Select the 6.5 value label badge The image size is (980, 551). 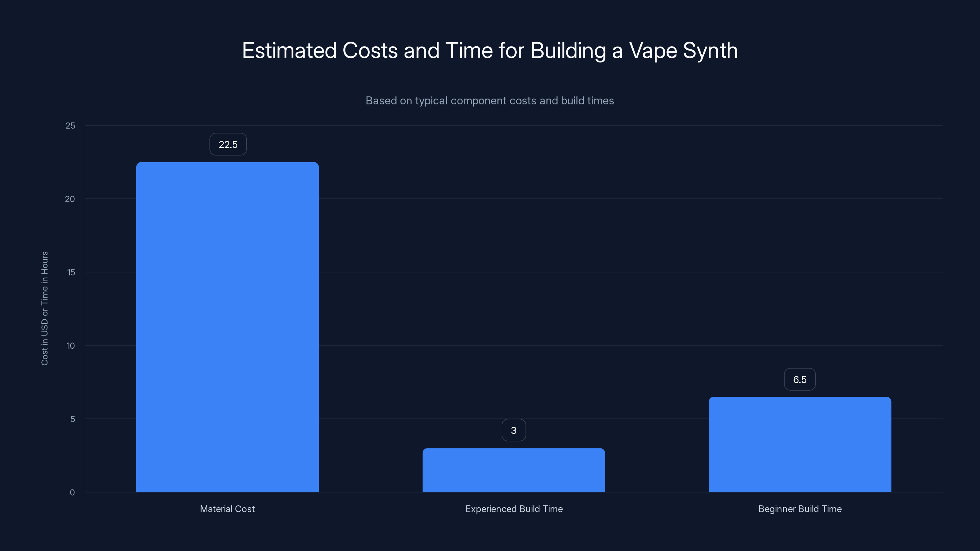click(800, 379)
